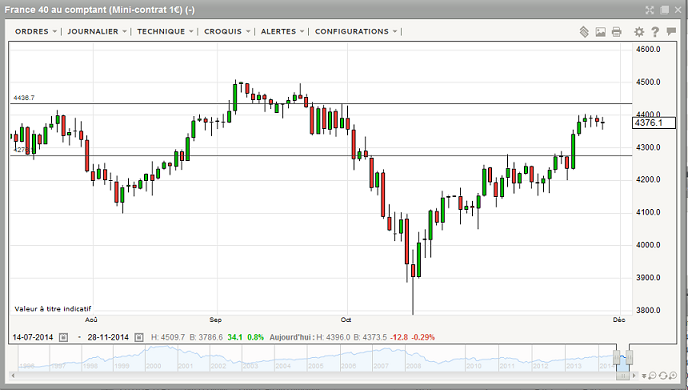Expand dropdown arrow next to CONFIGURATIONS
688x390 pixels.
pos(395,32)
